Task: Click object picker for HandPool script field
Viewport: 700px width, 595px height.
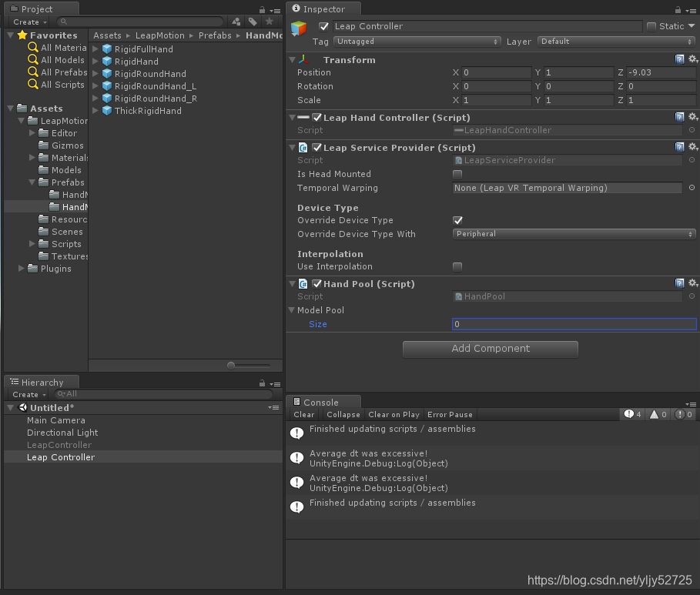Action: click(x=692, y=296)
